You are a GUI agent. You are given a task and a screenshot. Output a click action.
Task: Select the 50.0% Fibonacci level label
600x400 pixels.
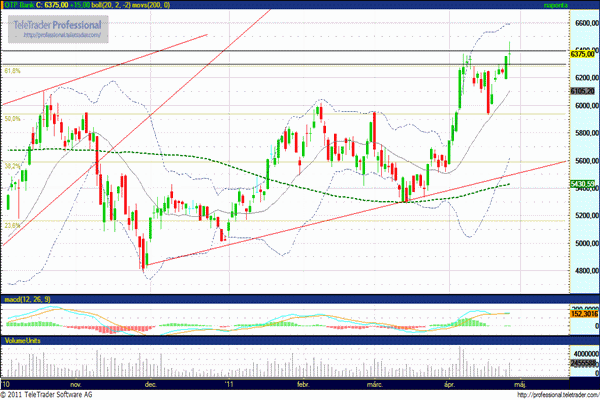tap(13, 119)
